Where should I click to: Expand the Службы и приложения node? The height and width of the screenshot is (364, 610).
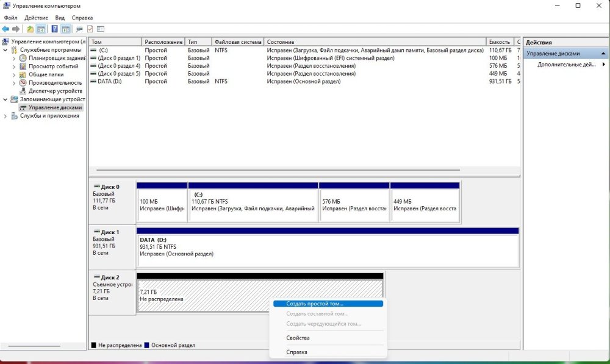[6, 116]
